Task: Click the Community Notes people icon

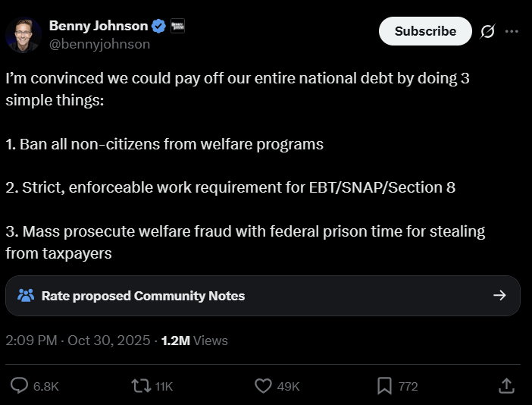Action: click(x=26, y=296)
